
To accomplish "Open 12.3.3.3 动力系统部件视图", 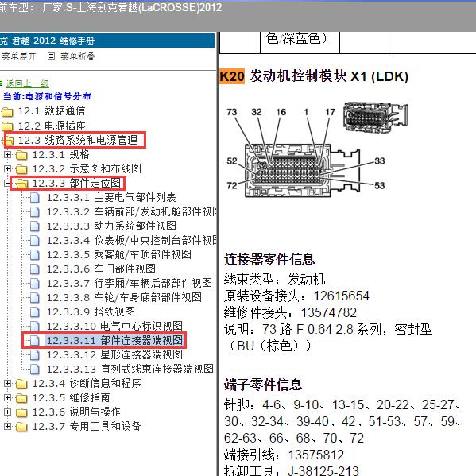I will pyautogui.click(x=111, y=226).
